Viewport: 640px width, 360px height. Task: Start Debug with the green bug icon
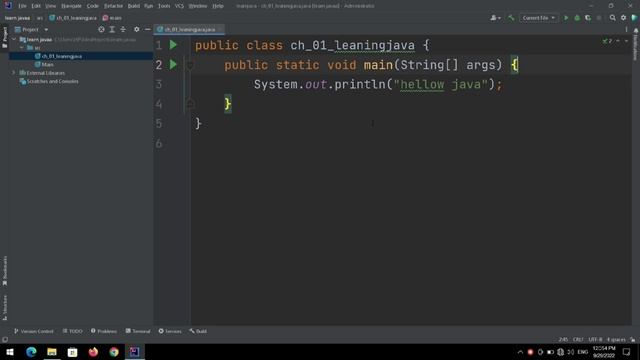[577, 18]
